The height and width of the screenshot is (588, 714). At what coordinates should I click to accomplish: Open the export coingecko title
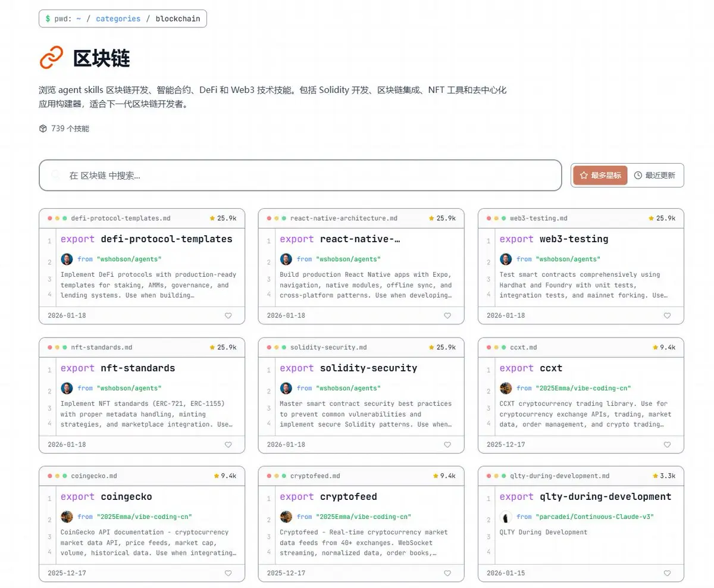(107, 496)
